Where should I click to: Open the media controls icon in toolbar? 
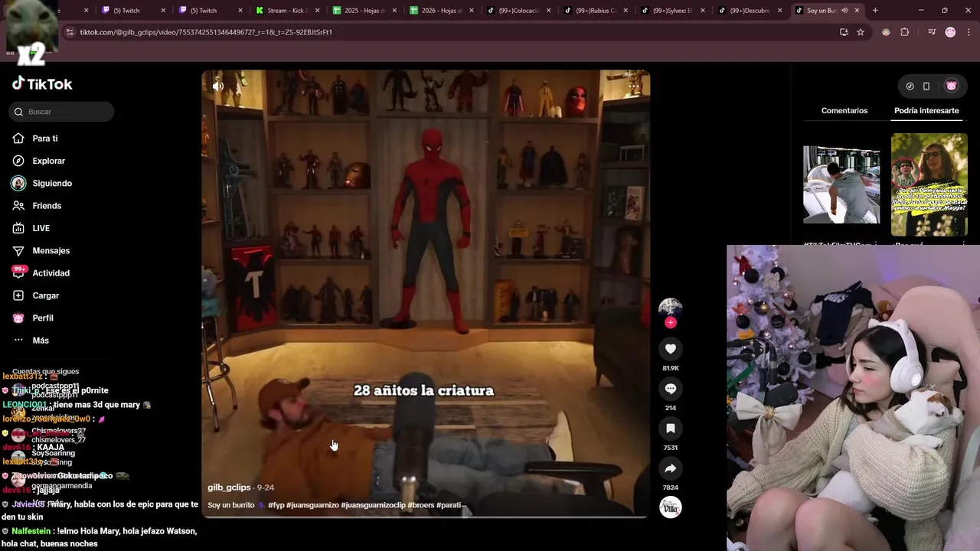(932, 32)
